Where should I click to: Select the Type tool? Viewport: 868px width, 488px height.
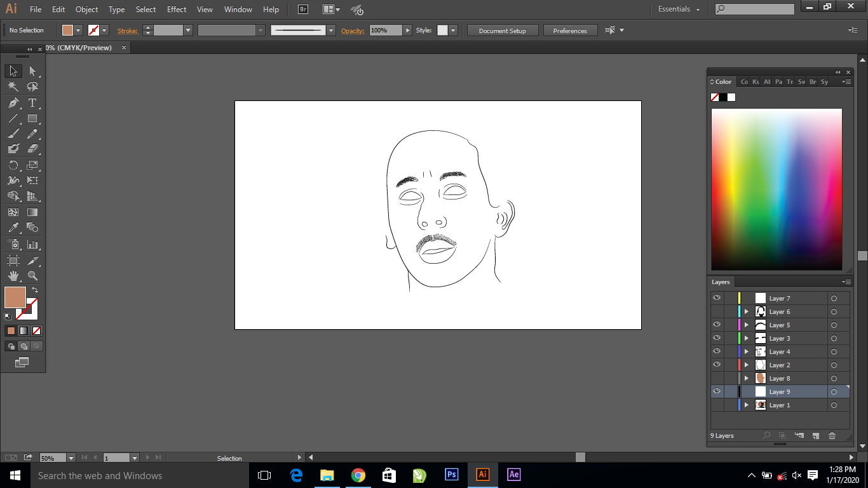pos(32,103)
